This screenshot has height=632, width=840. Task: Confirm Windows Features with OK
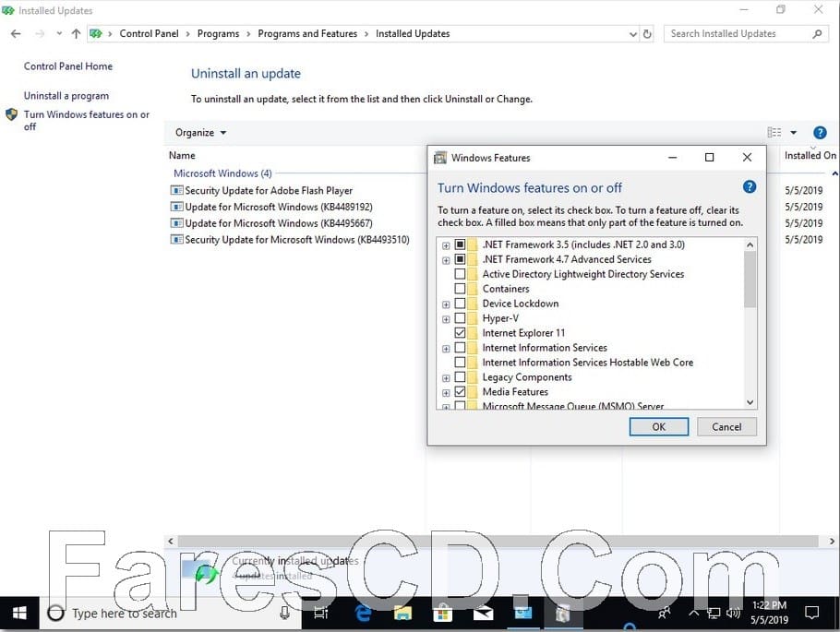tap(659, 427)
